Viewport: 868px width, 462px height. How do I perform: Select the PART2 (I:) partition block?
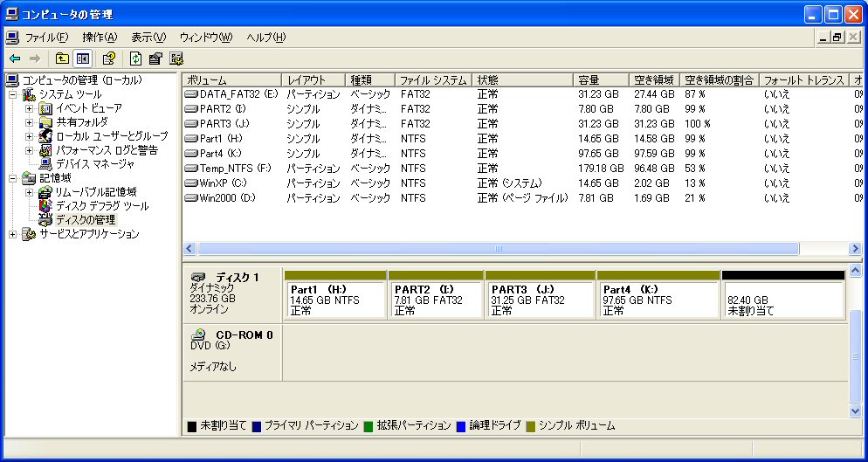coord(436,294)
